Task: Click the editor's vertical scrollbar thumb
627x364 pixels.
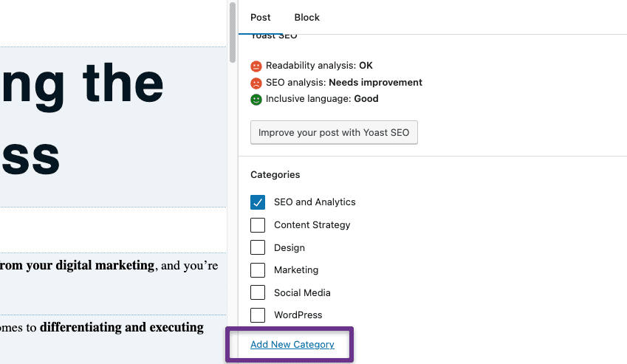Action: point(232,33)
